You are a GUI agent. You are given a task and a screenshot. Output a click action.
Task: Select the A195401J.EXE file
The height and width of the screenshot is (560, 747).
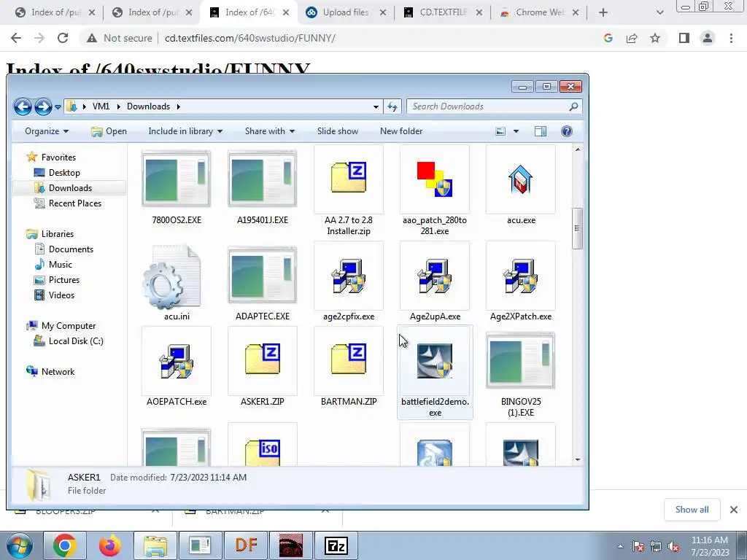click(x=263, y=179)
